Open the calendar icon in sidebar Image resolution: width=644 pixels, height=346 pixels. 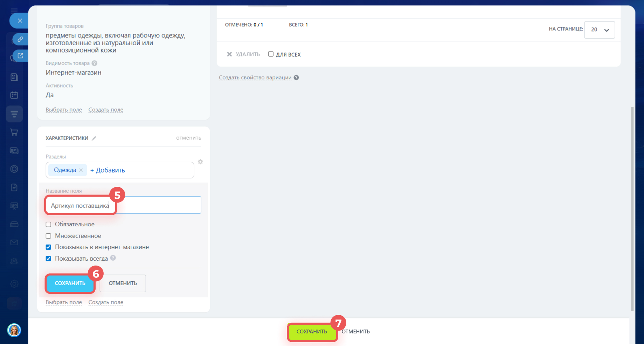(14, 95)
